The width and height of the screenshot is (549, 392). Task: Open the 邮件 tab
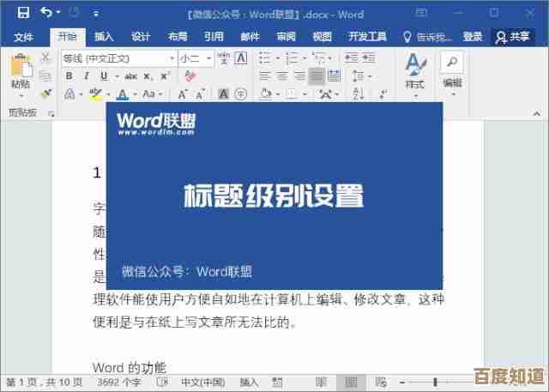tap(250, 36)
